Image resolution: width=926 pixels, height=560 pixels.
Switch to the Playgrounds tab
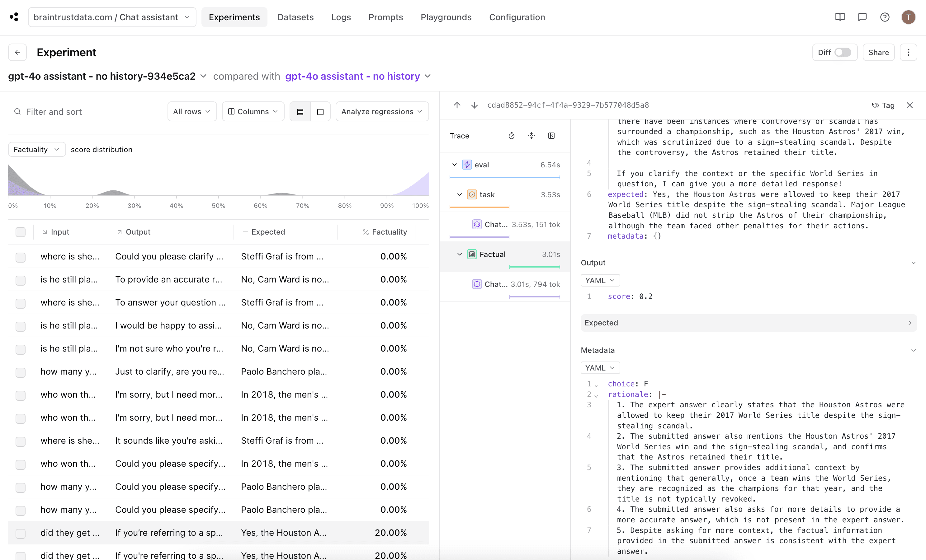pyautogui.click(x=446, y=17)
